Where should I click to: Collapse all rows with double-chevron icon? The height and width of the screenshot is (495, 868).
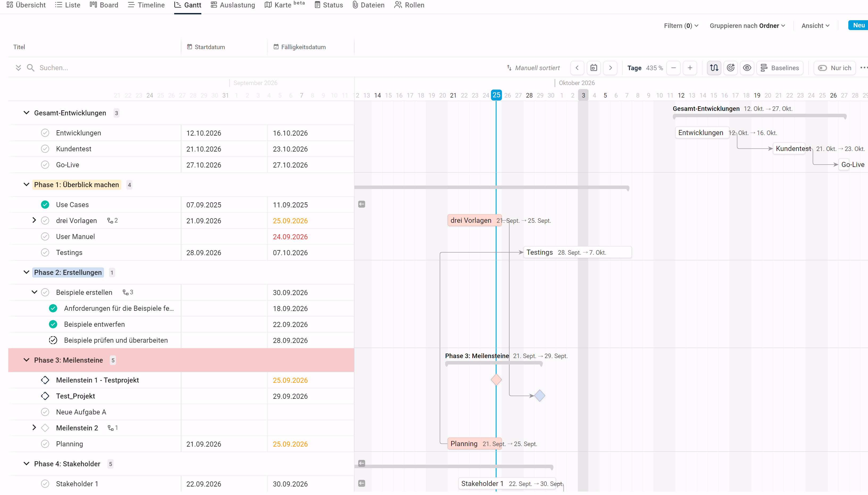pos(18,68)
